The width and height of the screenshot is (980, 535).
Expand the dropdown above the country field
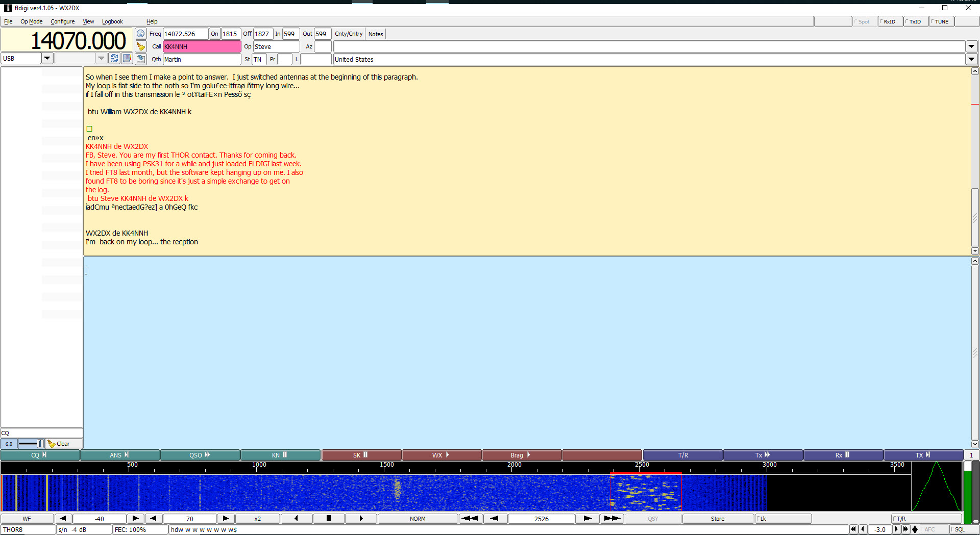pyautogui.click(x=971, y=46)
